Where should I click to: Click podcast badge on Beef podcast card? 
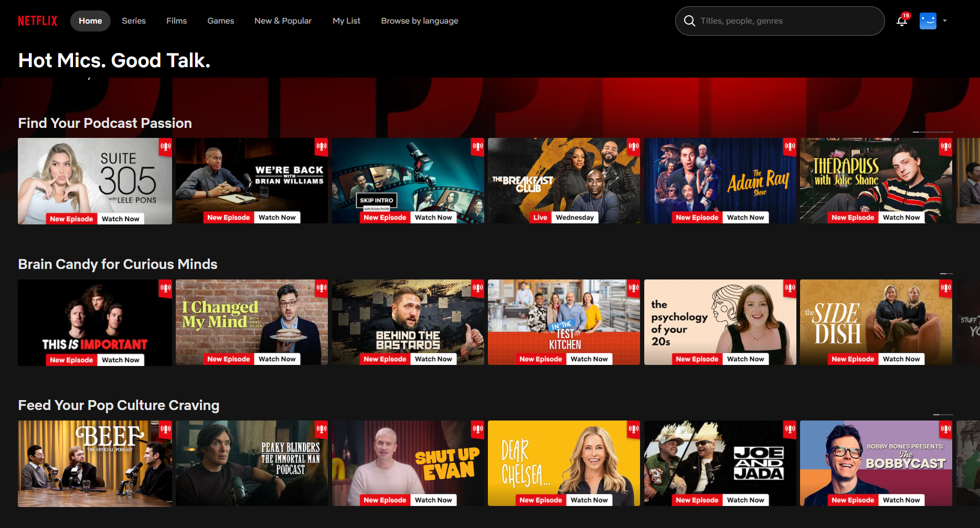165,429
